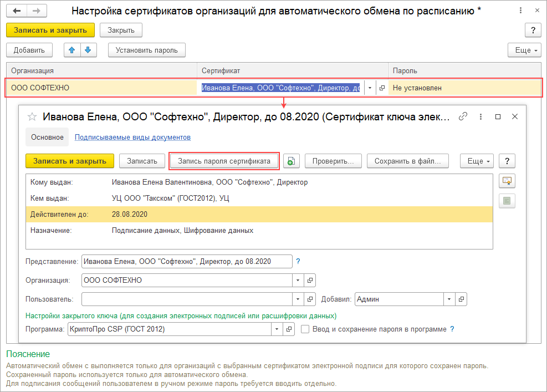Add certificate to favorites star

tap(32, 116)
